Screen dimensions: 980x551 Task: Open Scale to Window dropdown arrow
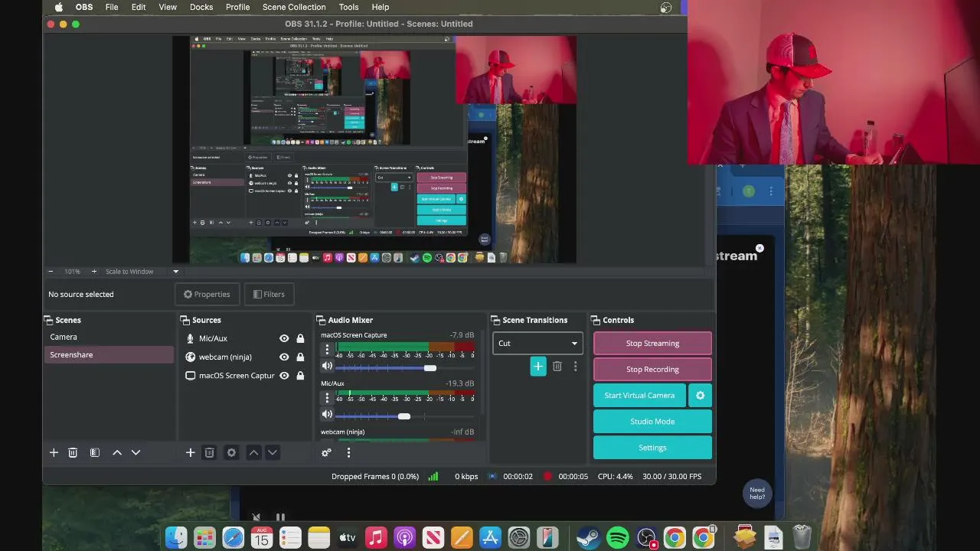tap(175, 271)
